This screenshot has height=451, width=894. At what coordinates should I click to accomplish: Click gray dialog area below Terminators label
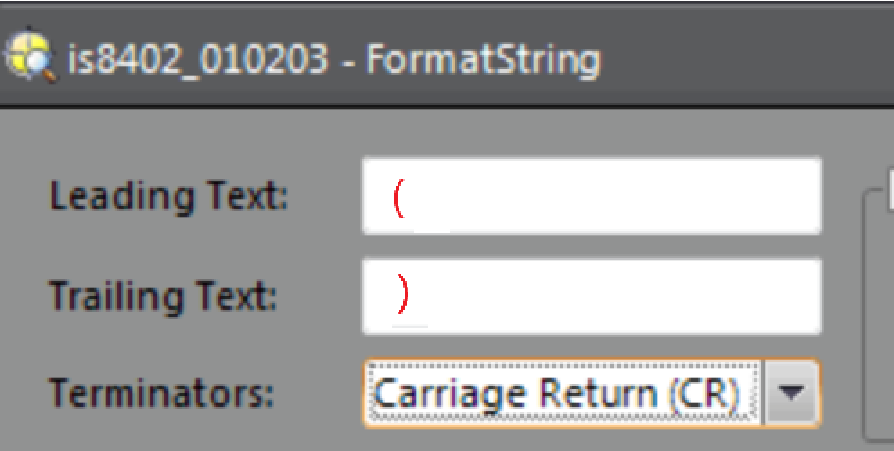[x=161, y=432]
